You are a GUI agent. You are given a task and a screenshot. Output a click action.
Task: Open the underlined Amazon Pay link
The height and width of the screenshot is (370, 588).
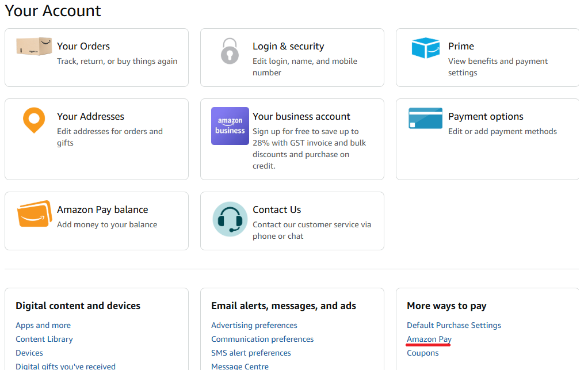(429, 339)
